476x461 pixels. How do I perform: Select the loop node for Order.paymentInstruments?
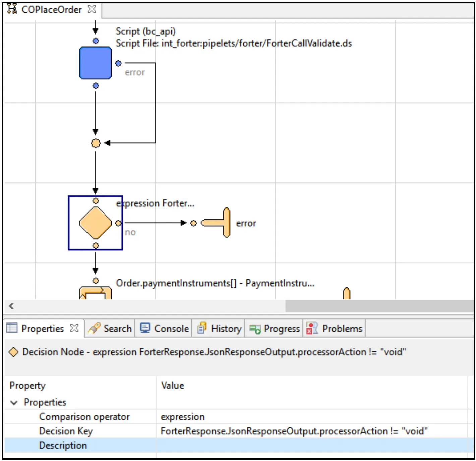(96, 292)
